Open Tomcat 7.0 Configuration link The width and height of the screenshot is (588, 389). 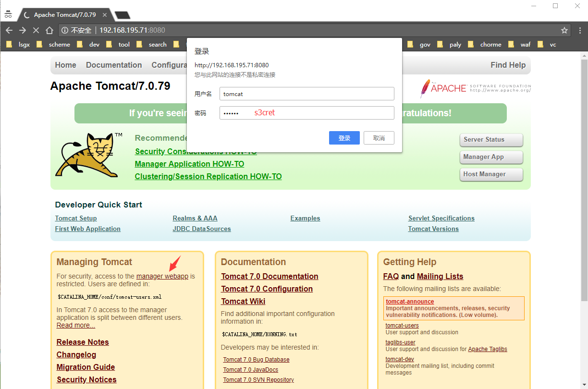[x=267, y=289]
